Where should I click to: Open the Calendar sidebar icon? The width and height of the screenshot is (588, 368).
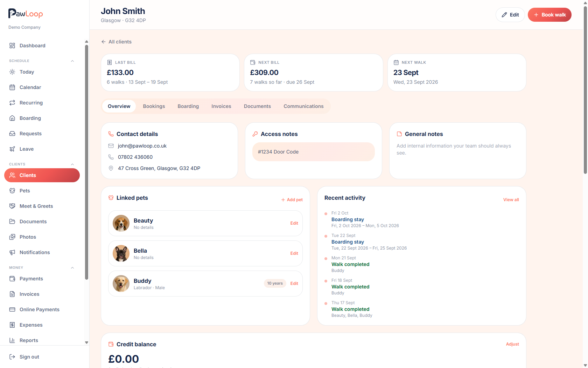pyautogui.click(x=12, y=87)
